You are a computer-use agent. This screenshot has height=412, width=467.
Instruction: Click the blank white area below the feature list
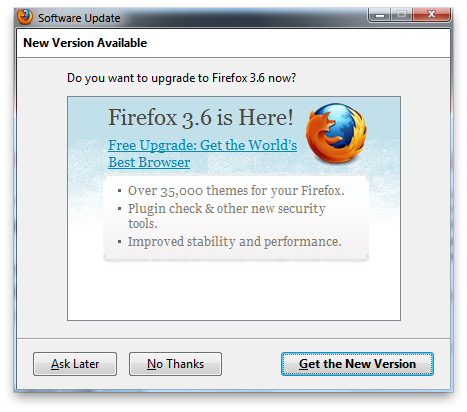(x=234, y=290)
